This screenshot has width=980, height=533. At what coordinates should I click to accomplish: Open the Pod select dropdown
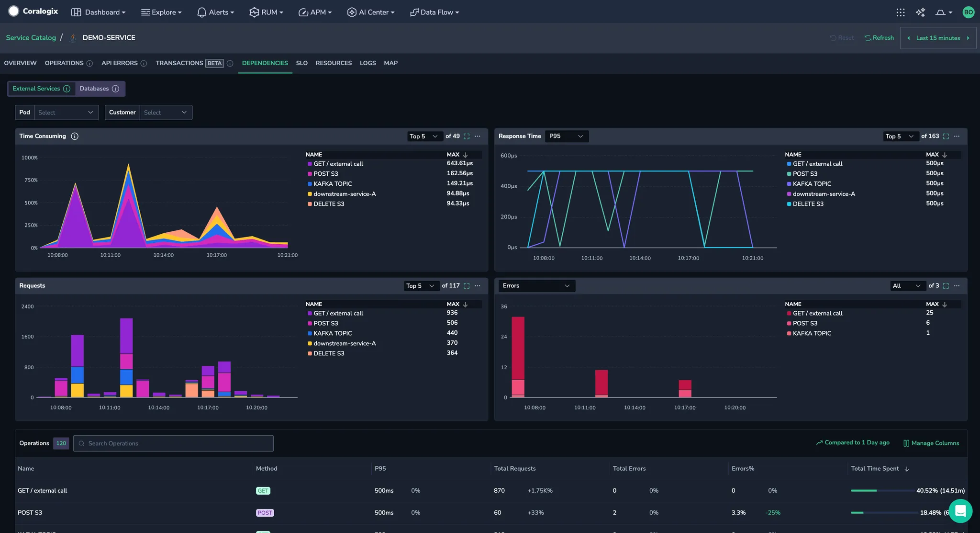66,113
